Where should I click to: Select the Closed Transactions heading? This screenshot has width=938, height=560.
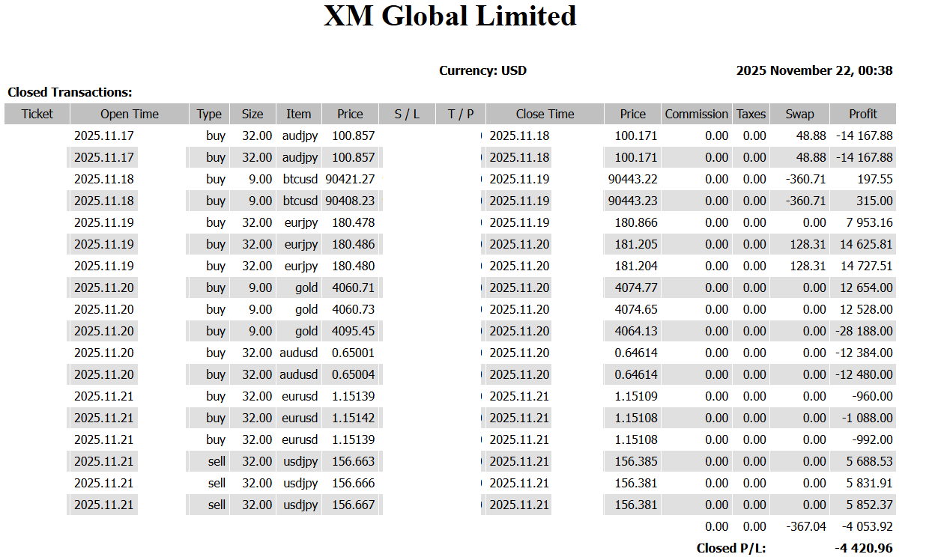point(70,92)
